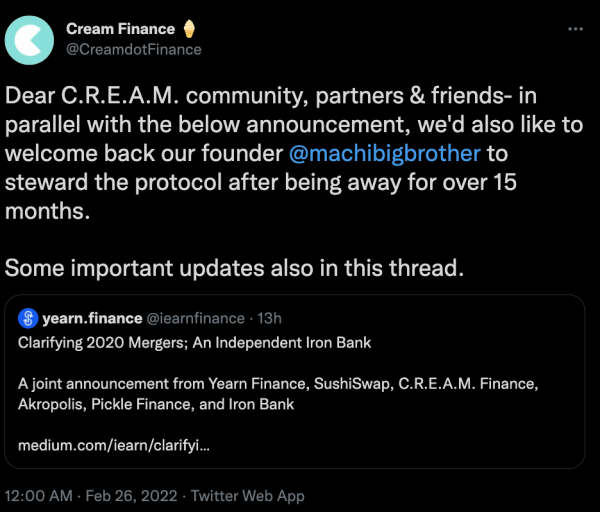
Task: Open the quoted tweet title Clarifying 2020 Mergers
Action: click(x=194, y=343)
